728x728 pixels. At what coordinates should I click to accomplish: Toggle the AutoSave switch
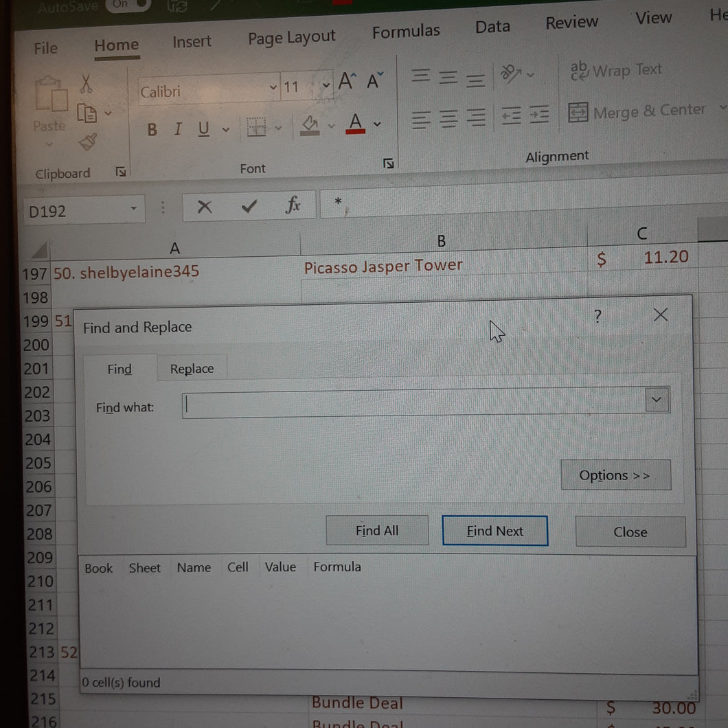point(128,5)
